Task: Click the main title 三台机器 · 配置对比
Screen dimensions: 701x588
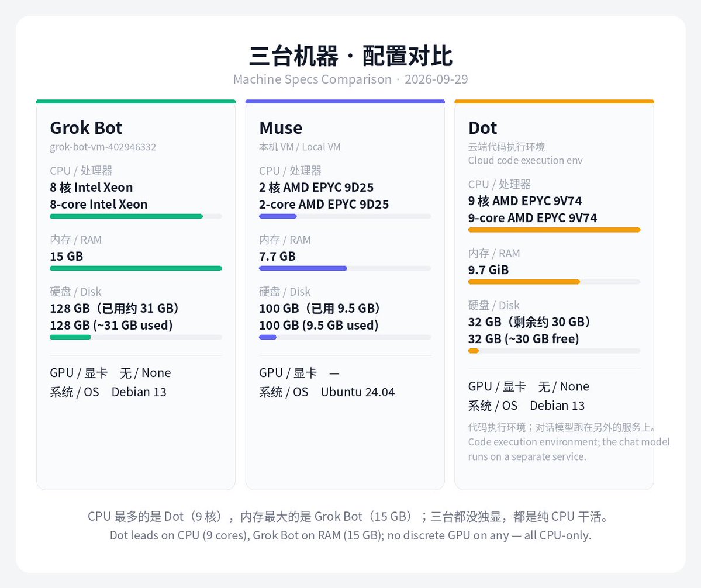Action: (351, 56)
